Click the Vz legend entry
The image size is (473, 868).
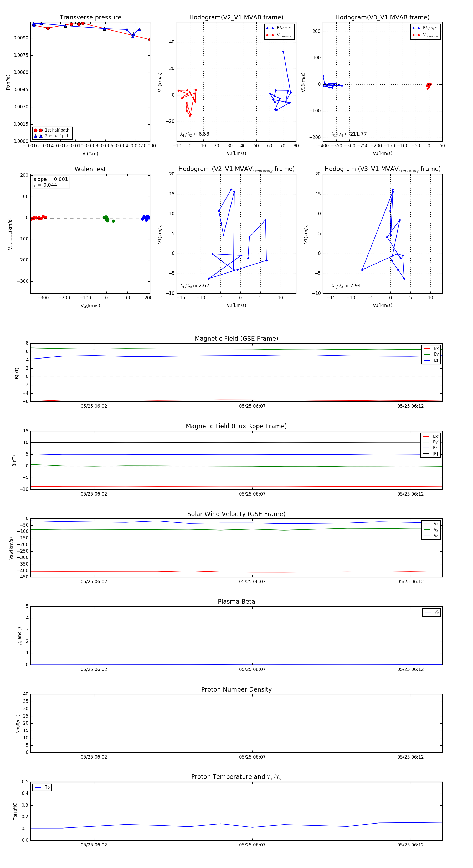pos(431,536)
